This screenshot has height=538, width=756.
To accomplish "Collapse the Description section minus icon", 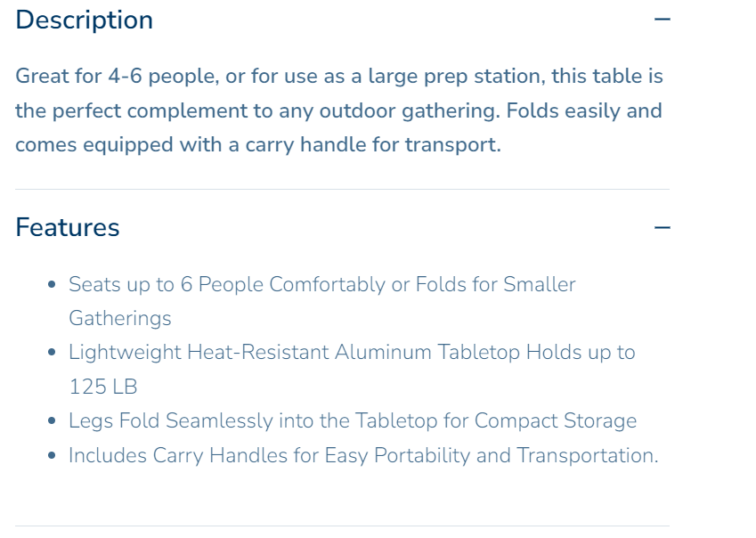I will point(662,20).
